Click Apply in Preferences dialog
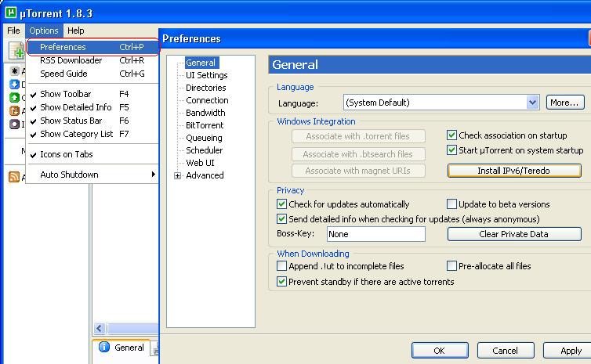This screenshot has width=591, height=364. [568, 351]
